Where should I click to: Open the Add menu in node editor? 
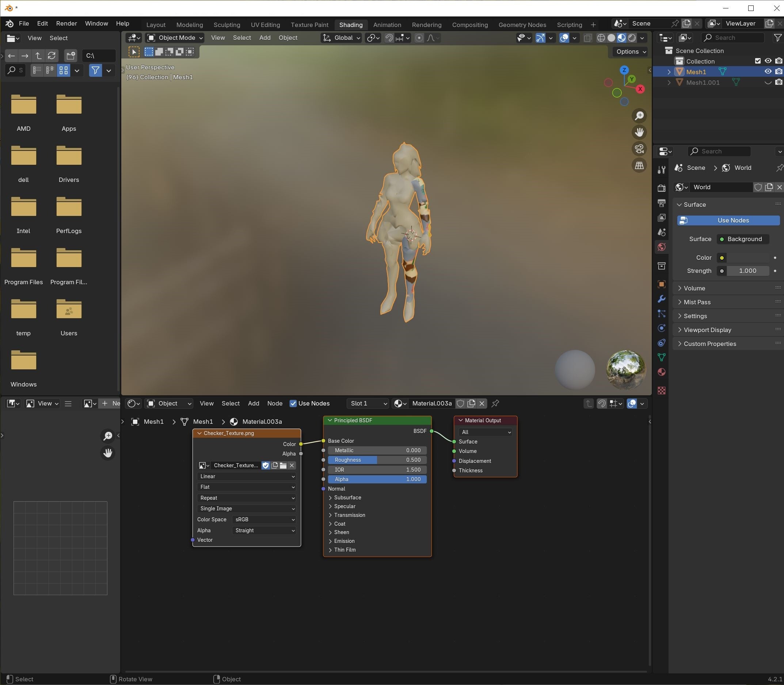coord(254,403)
